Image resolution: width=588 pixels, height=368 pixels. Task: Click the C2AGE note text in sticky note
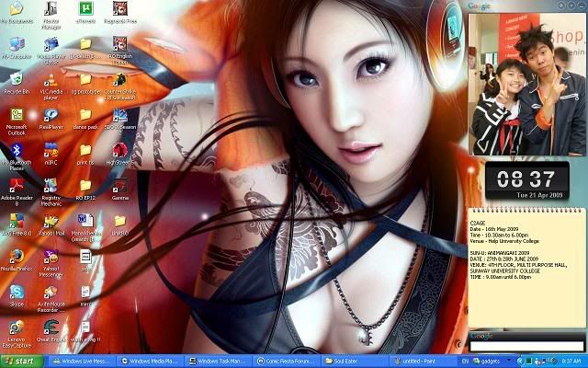tap(477, 223)
